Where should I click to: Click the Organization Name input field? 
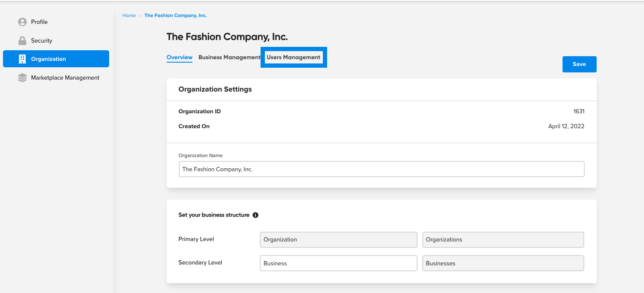coord(381,169)
